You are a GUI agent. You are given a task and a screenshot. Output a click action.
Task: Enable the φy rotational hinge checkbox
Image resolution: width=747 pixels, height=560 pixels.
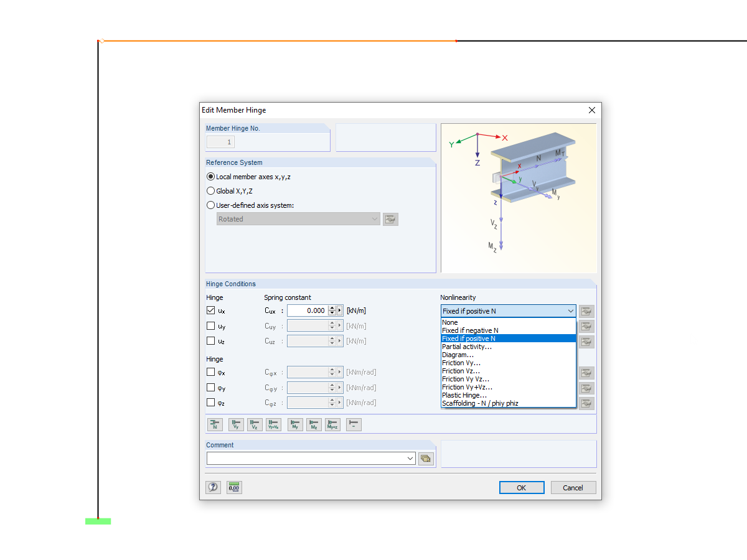[x=210, y=387]
